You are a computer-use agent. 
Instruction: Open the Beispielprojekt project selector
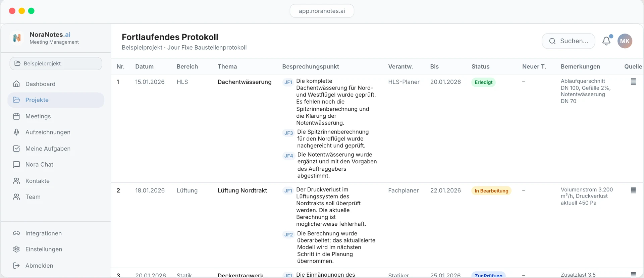tap(56, 63)
